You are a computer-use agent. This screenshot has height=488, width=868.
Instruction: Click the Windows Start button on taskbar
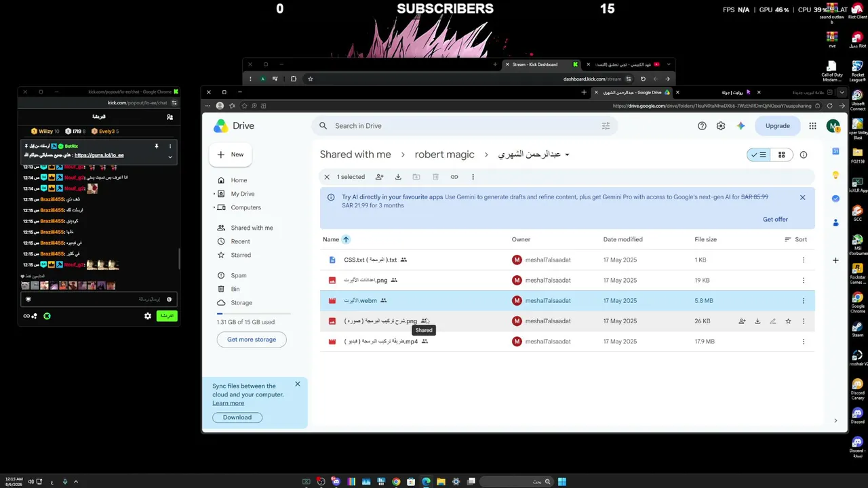tap(562, 482)
